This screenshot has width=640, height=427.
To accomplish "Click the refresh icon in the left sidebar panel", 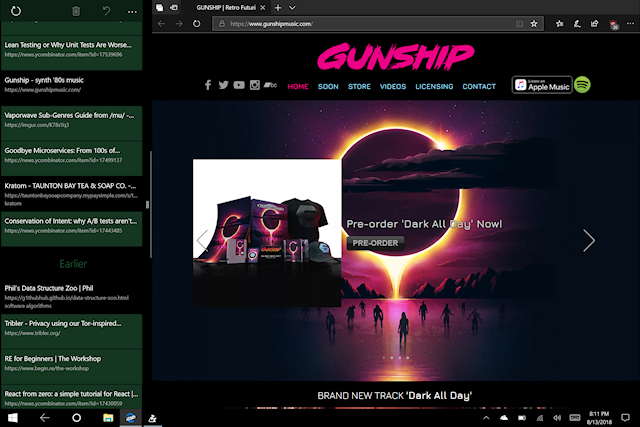I will (x=16, y=11).
